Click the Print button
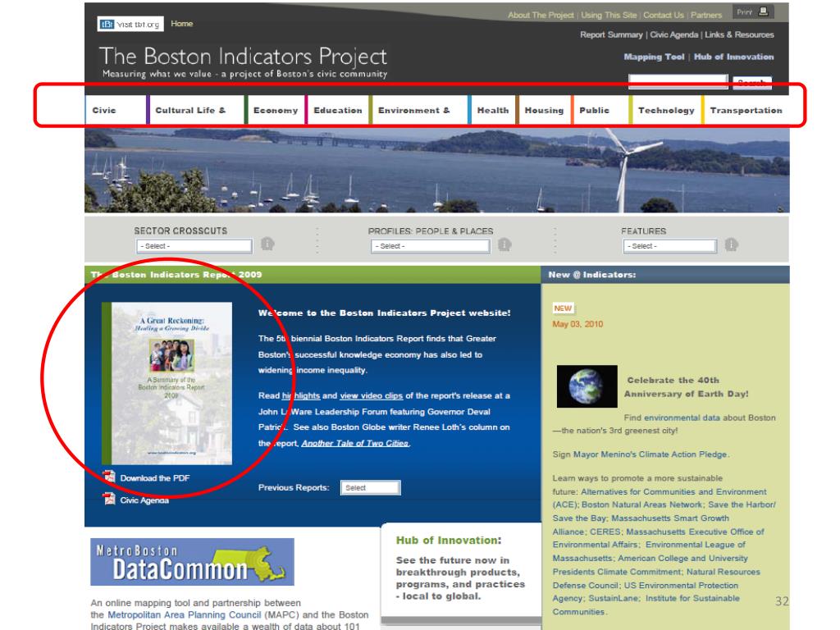The height and width of the screenshot is (630, 840). [x=753, y=11]
